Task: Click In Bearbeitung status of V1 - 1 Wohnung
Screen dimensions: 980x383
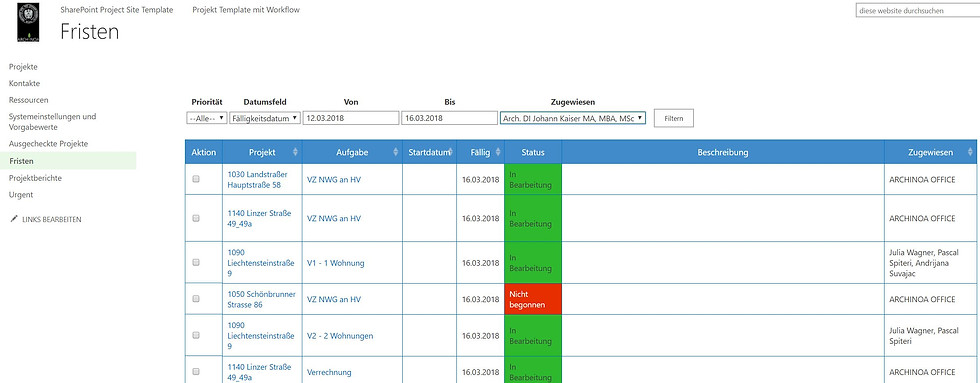Action: tap(533, 262)
